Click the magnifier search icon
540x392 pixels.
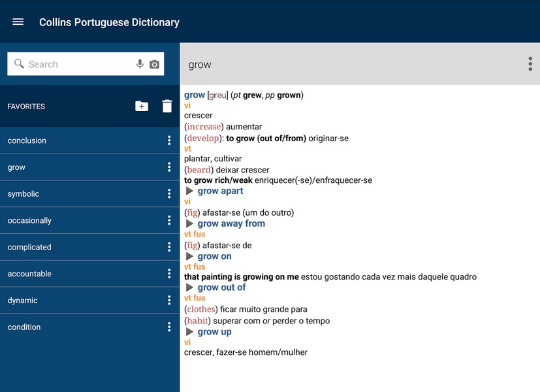pyautogui.click(x=19, y=64)
